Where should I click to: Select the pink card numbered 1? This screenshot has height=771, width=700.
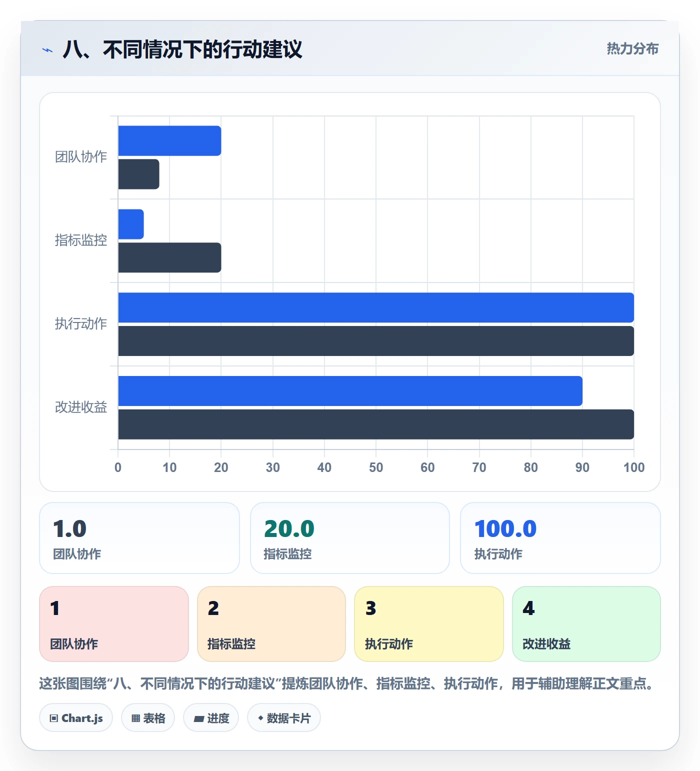coord(114,624)
